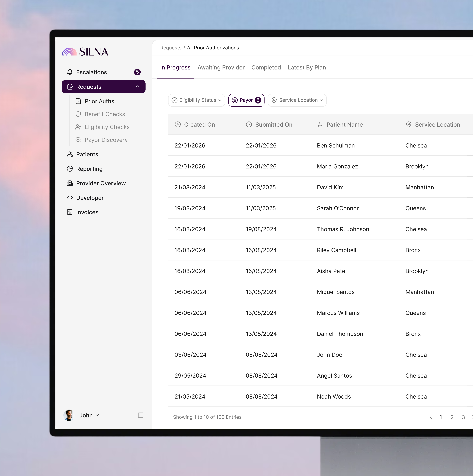
Task: Click the Escalations bell icon
Action: (x=70, y=72)
